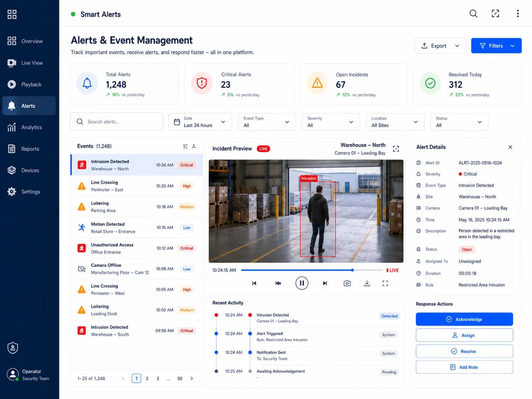Click the rewind/previous frame control
Screen dimensions: 532x399
278,283
